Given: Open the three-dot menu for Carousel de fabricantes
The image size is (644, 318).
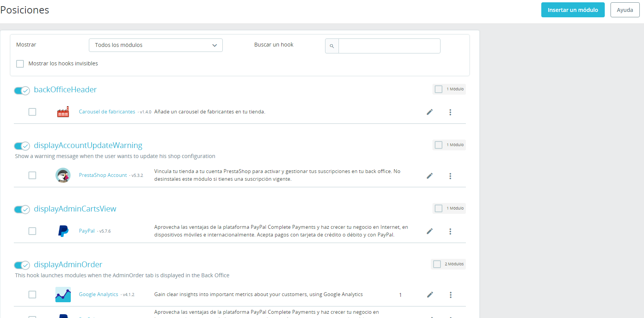Looking at the screenshot, I should click(x=450, y=112).
